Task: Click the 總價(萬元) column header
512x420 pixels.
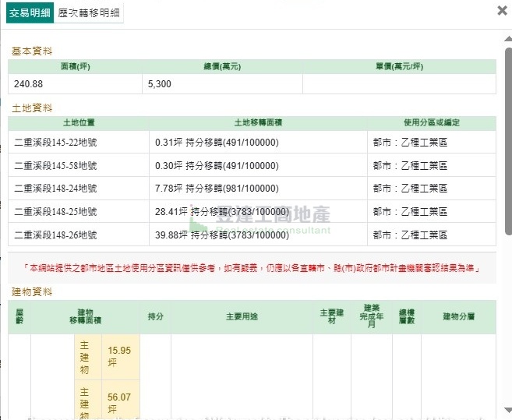Action: coord(221,67)
